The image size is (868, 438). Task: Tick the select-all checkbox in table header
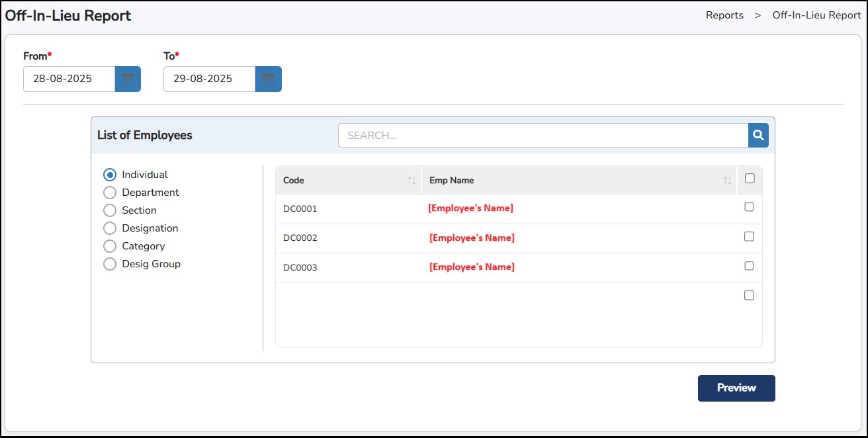749,178
